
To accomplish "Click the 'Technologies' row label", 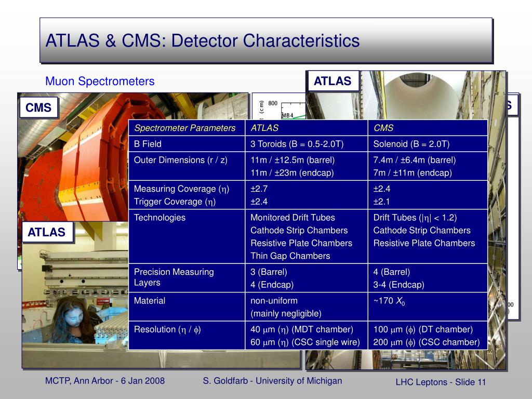I will [x=159, y=218].
